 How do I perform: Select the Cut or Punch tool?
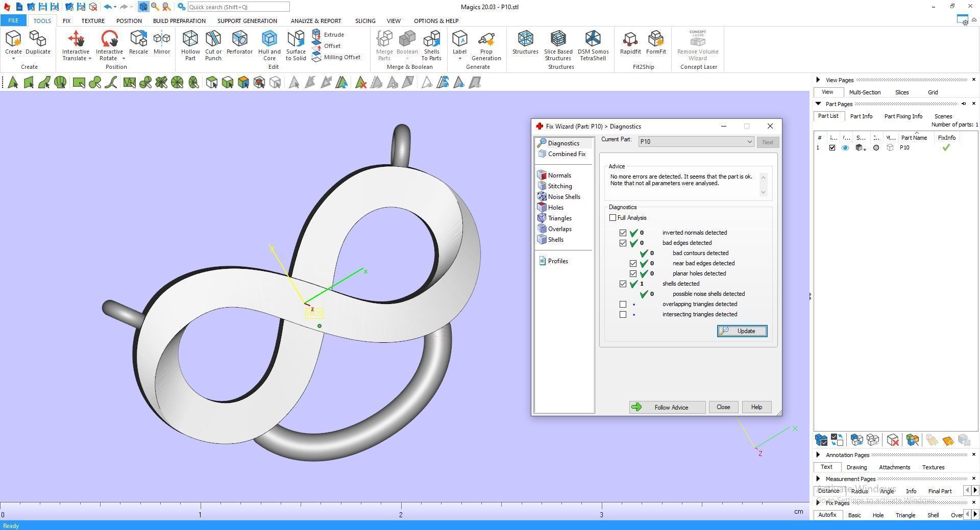point(213,45)
